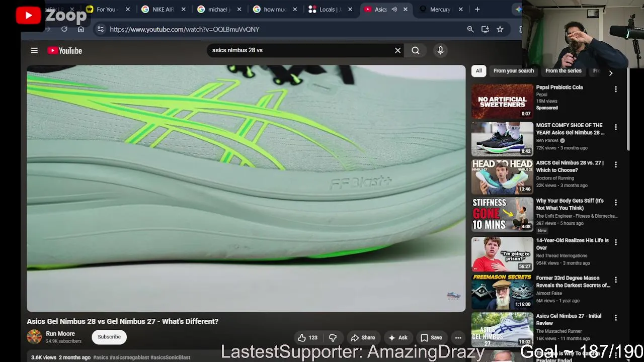Open the #asics hashtag

[101, 357]
